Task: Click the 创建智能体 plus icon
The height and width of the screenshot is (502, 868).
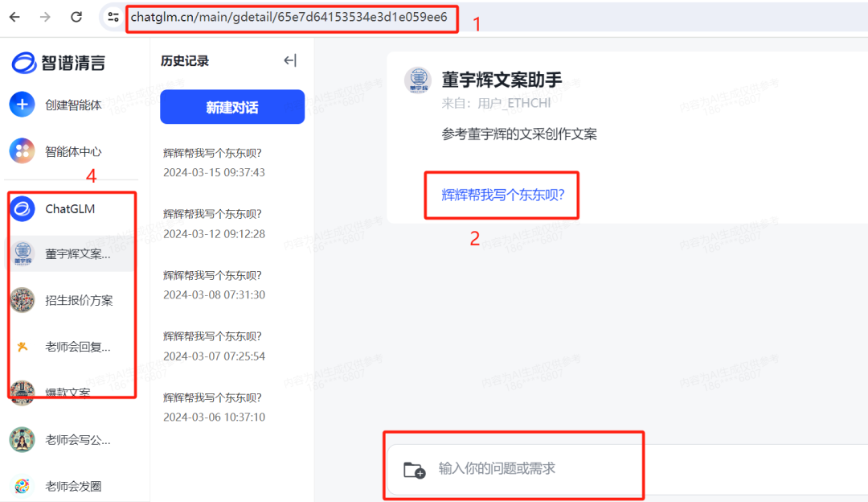Action: 23,105
